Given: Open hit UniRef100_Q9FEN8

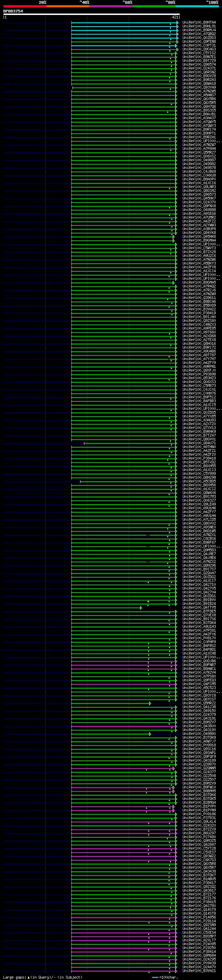Looking at the screenshot, I should (199, 41).
